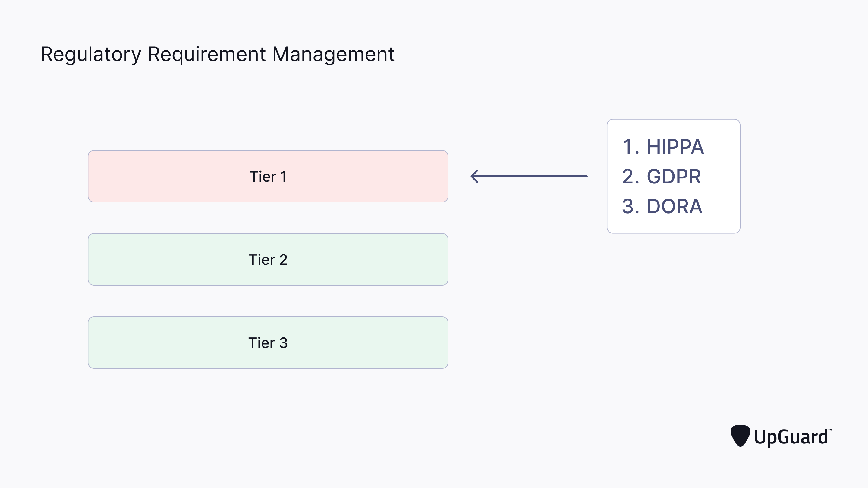Click the word Management in the title
The width and height of the screenshot is (868, 488).
(333, 55)
